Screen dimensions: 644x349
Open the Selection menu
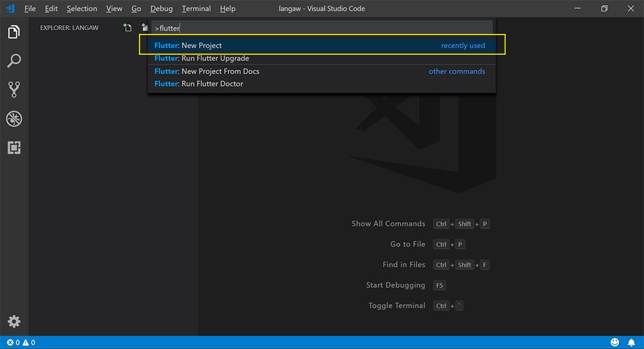pyautogui.click(x=82, y=9)
